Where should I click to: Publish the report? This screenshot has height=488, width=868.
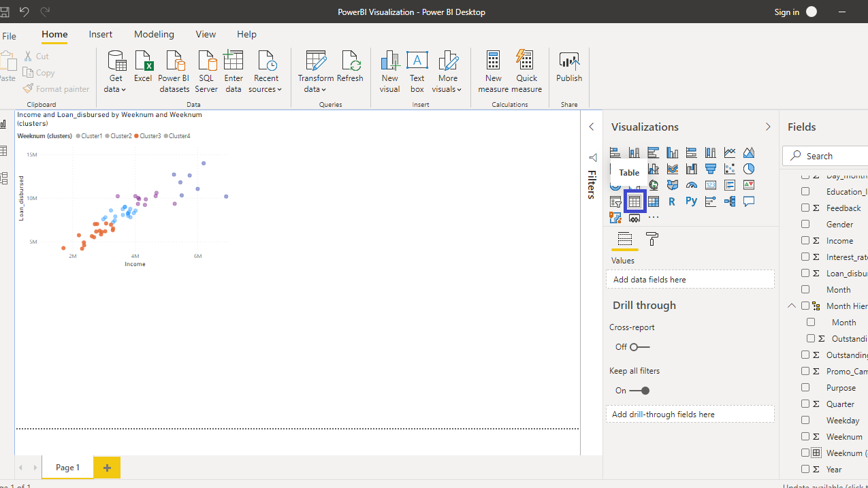(569, 67)
